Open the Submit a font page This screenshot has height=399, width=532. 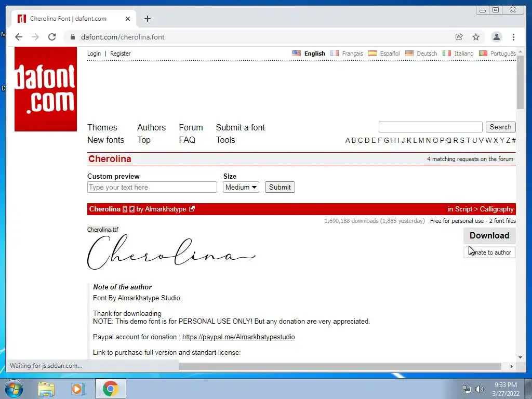240,128
